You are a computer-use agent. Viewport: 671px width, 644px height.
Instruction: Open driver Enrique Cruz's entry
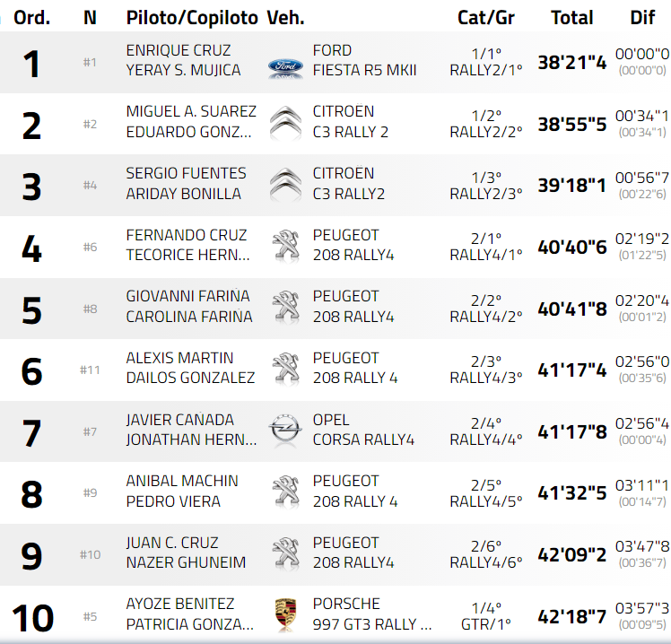(x=178, y=50)
